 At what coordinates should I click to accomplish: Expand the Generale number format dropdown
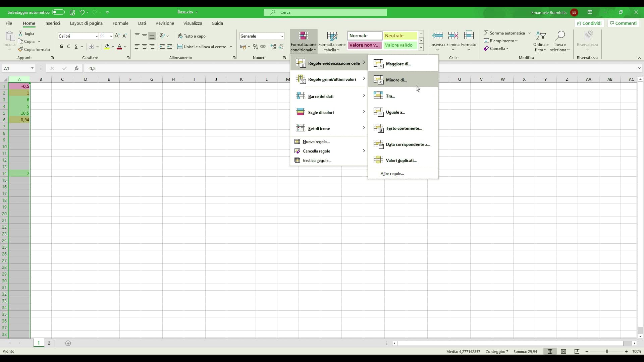[x=282, y=36]
